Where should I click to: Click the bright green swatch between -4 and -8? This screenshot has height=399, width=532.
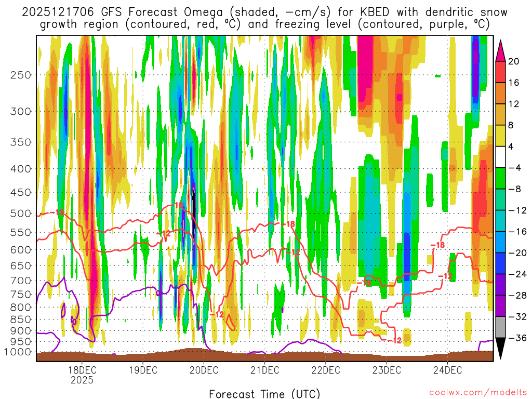click(x=500, y=179)
